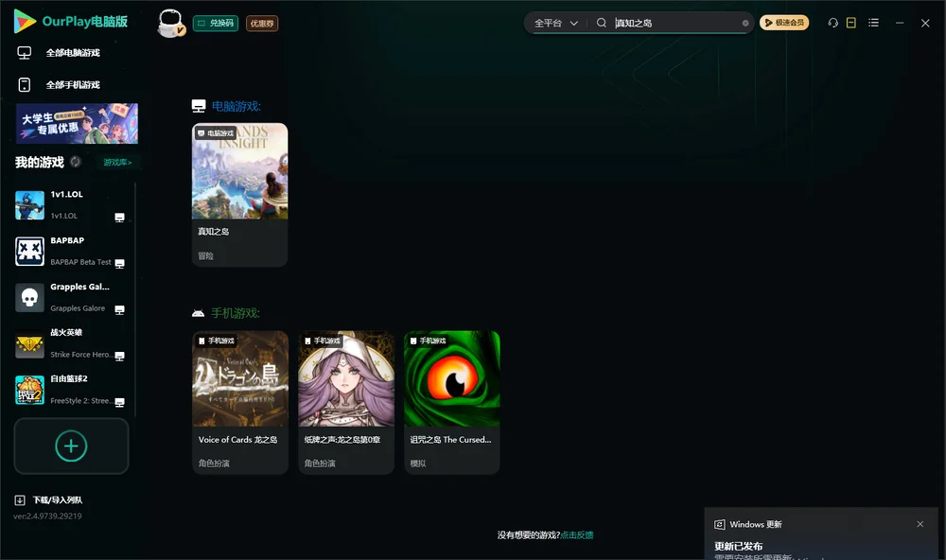Click the PC badge on FreeStyle 2 row
Viewport: 946px width, 560px height.
[119, 403]
